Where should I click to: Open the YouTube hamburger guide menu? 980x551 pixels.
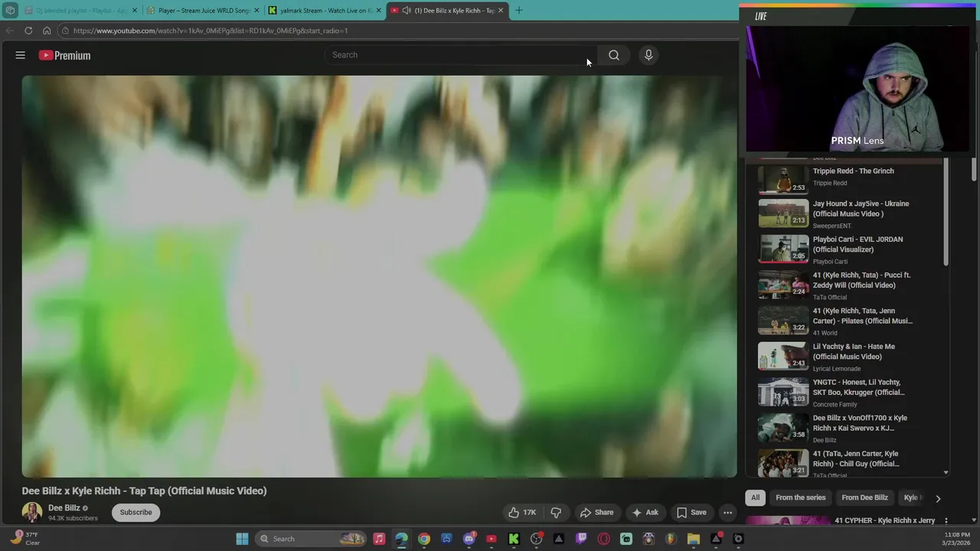21,55
